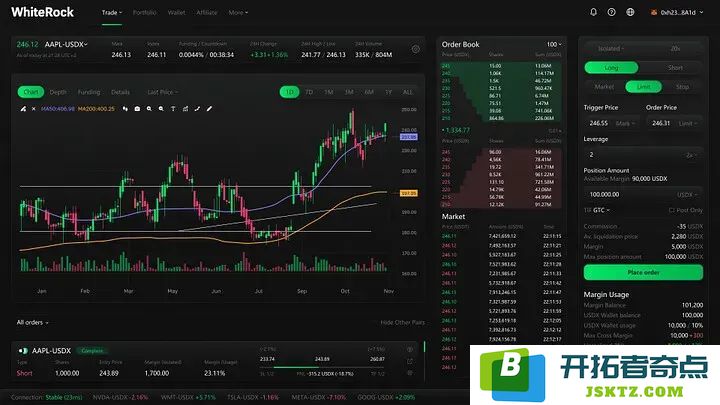Click the Position Amount input field
Screen dimensions: 720x405
point(643,195)
